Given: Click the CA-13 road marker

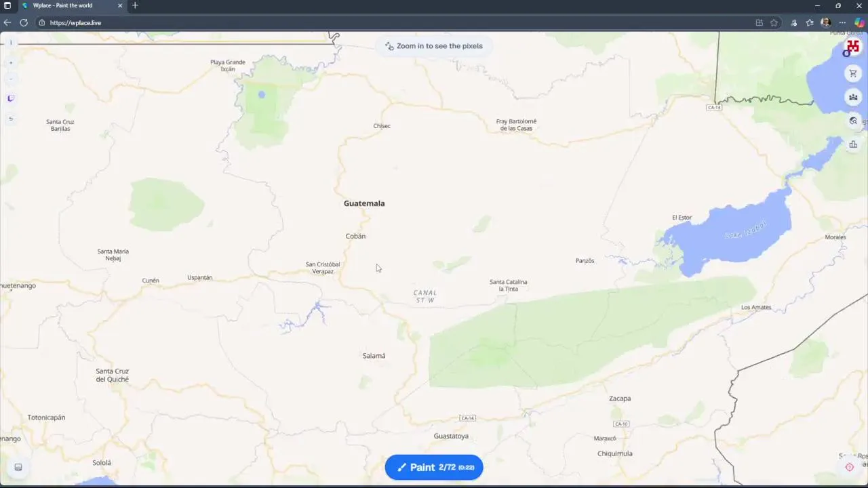Looking at the screenshot, I should 713,108.
